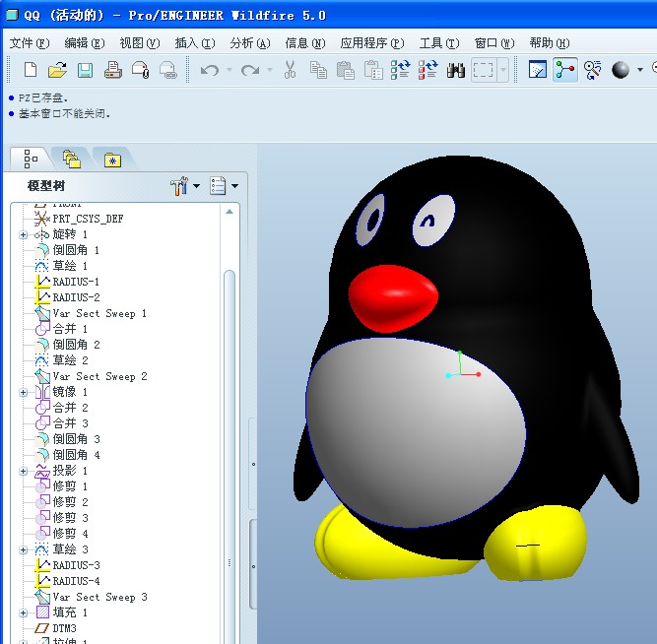Open the 应用程序(P) menu

pos(372,43)
